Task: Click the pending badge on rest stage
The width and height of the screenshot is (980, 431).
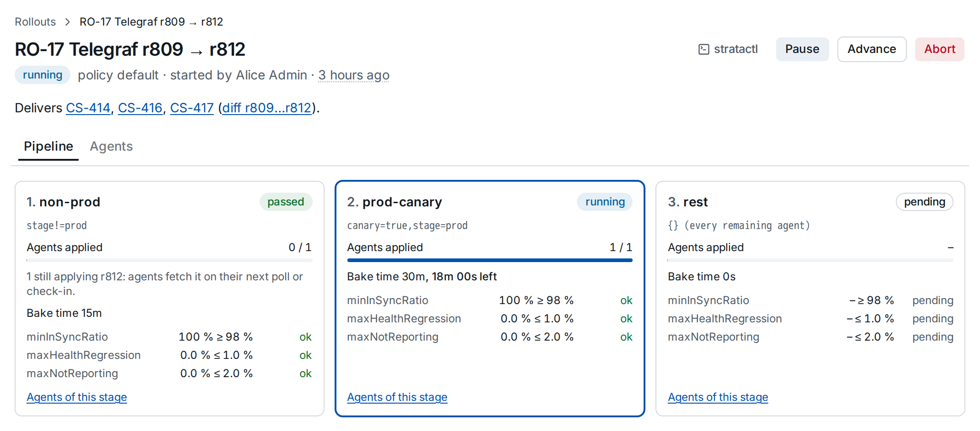Action: click(x=925, y=202)
